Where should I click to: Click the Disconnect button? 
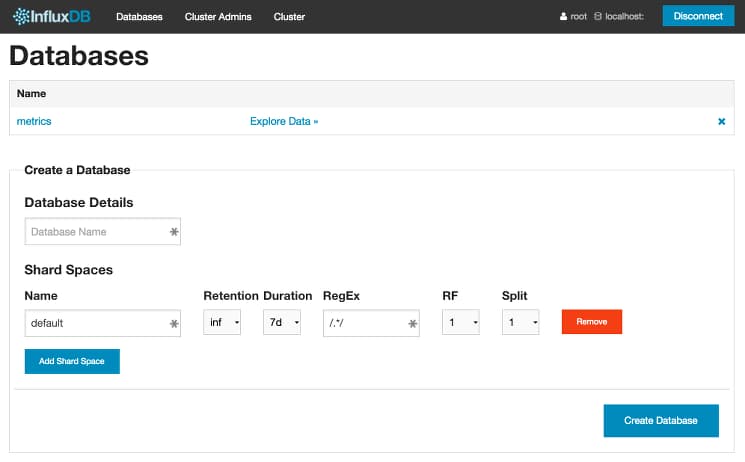pos(698,16)
